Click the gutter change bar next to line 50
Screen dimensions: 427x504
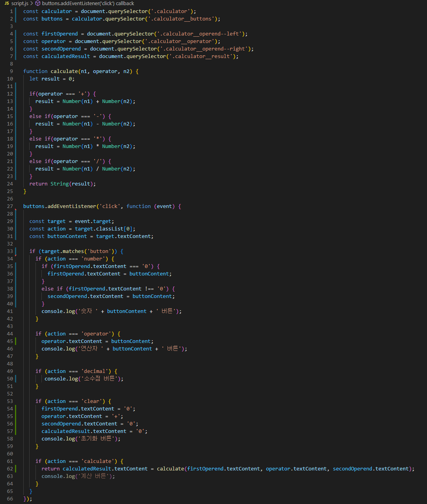15,378
